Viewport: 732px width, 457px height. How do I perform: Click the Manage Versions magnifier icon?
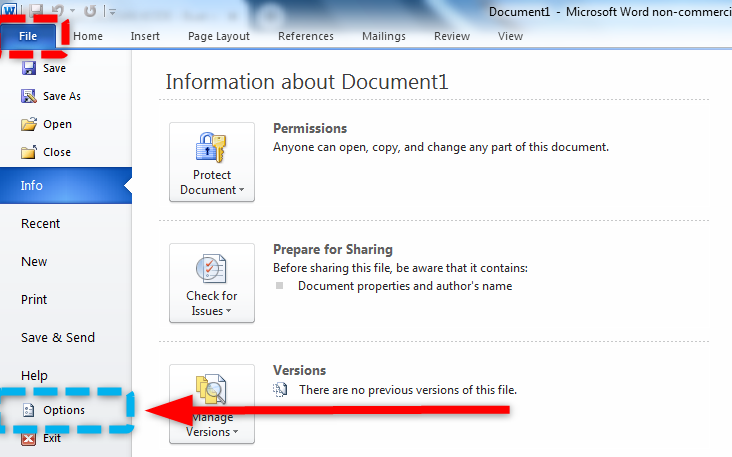[211, 389]
